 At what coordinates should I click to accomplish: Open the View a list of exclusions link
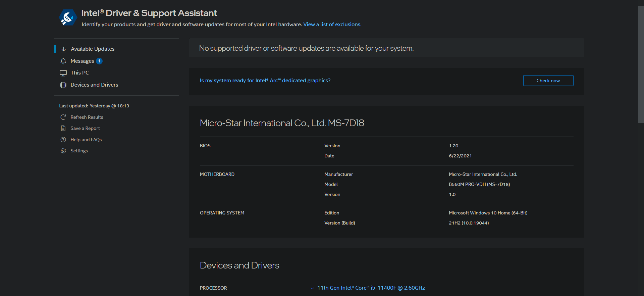pos(332,24)
